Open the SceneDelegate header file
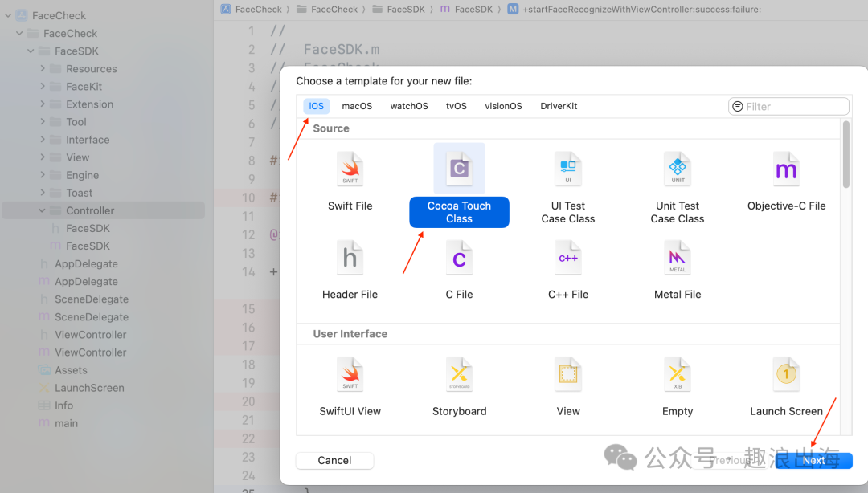Screen dimensions: 868x493 tap(84, 299)
